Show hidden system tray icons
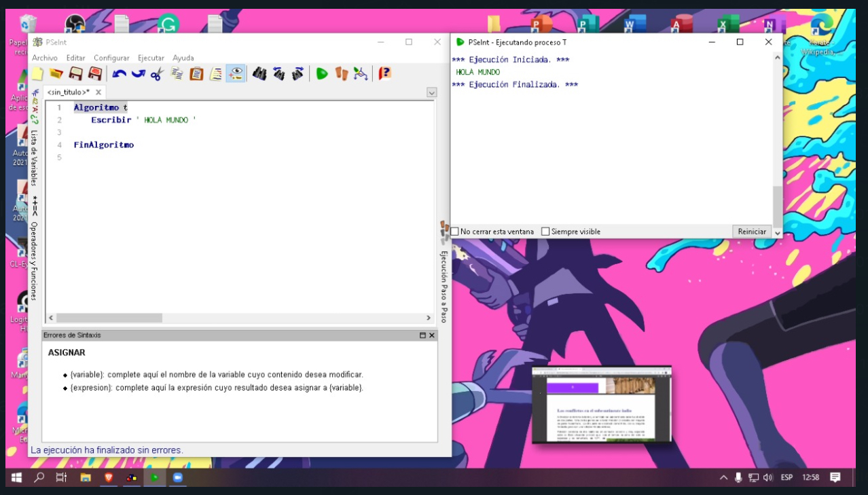Image resolution: width=868 pixels, height=495 pixels. (x=724, y=477)
